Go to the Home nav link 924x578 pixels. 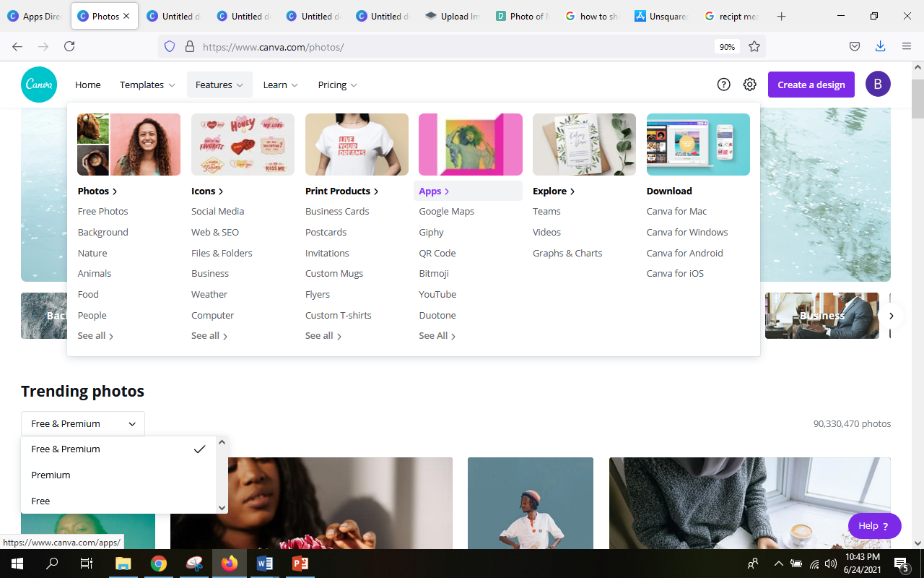[x=88, y=85]
